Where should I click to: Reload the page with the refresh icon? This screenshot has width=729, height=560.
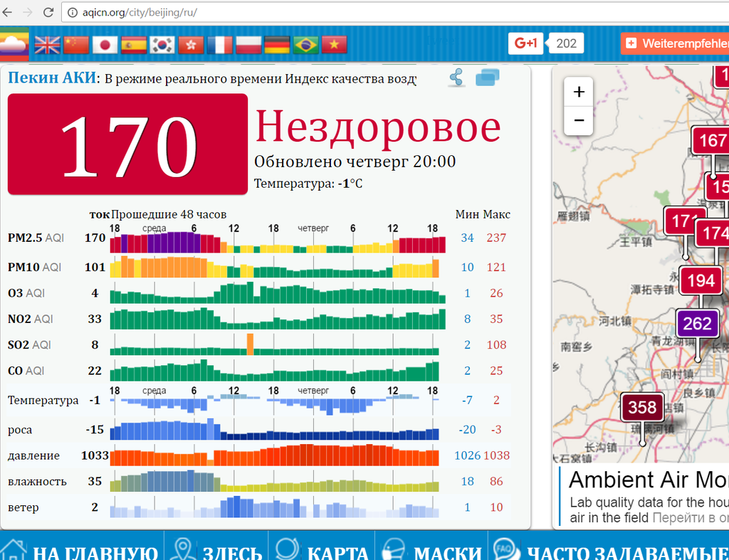[48, 12]
